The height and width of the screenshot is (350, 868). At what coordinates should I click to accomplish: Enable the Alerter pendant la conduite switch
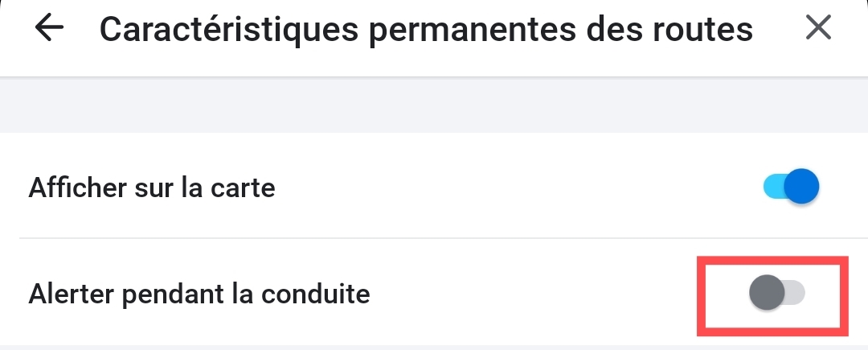pos(776,294)
